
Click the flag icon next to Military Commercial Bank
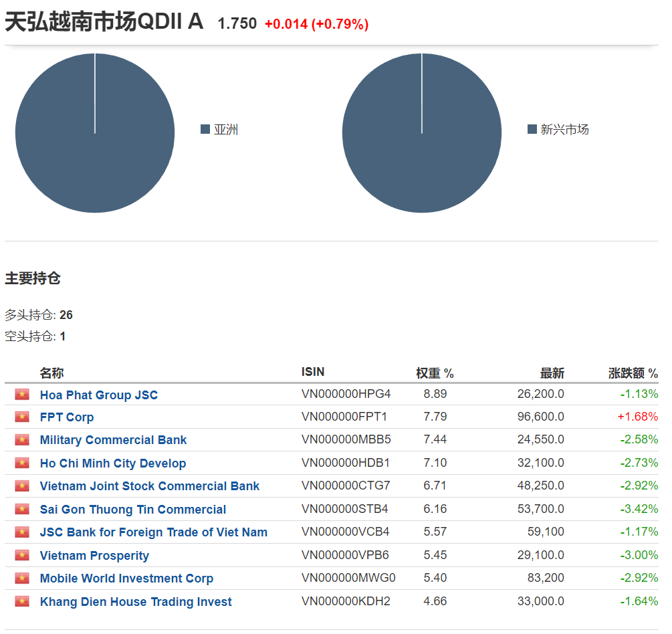tap(22, 440)
